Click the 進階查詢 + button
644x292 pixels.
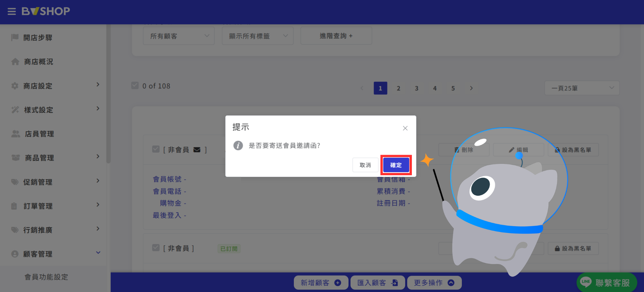click(336, 36)
